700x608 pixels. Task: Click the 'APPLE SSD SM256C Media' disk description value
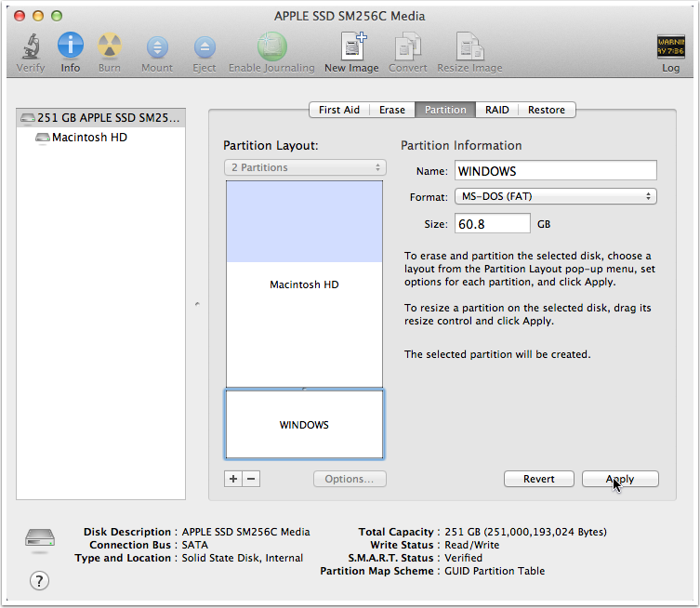[245, 532]
